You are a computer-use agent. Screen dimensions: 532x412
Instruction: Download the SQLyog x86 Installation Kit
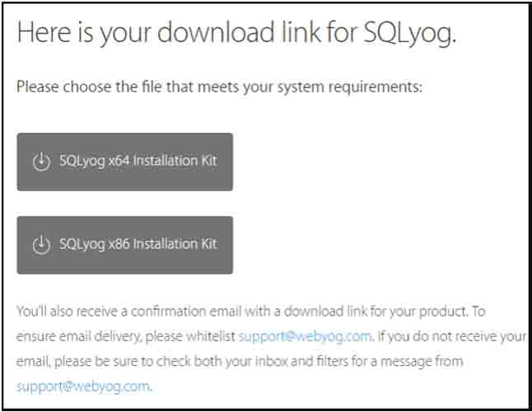125,245
